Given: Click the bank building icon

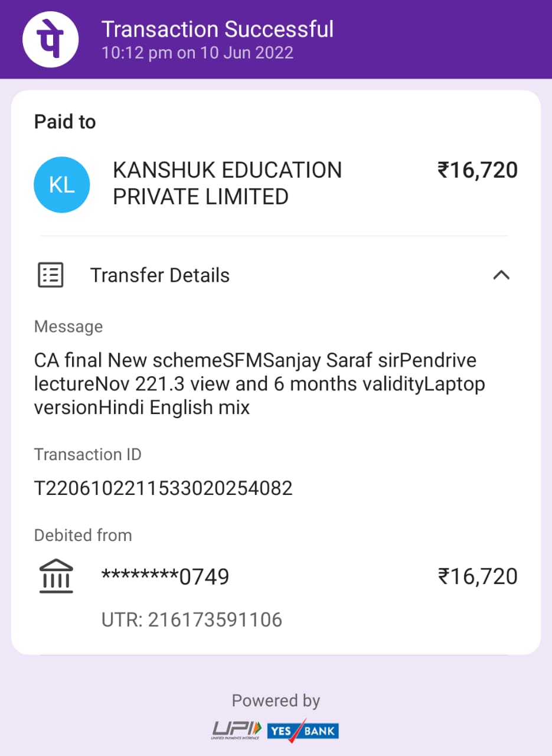Looking at the screenshot, I should coord(56,576).
